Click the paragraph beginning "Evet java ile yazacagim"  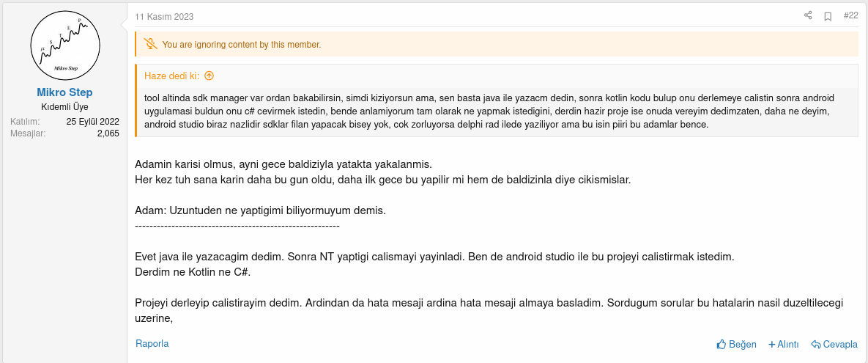click(434, 265)
